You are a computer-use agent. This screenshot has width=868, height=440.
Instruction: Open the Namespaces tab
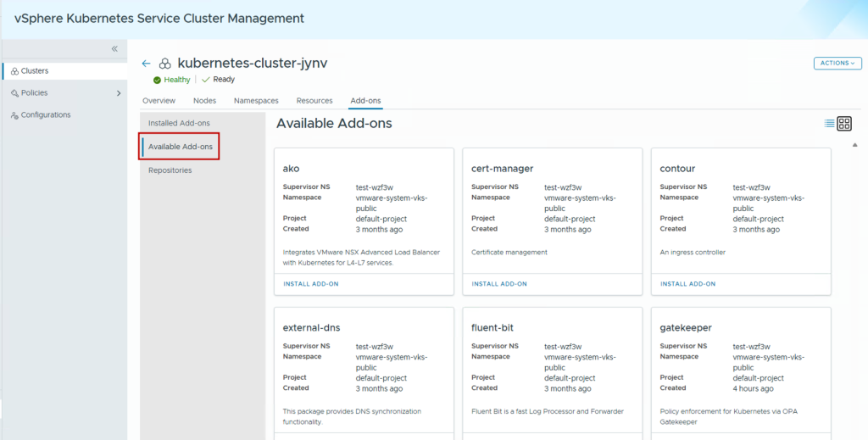click(x=256, y=101)
